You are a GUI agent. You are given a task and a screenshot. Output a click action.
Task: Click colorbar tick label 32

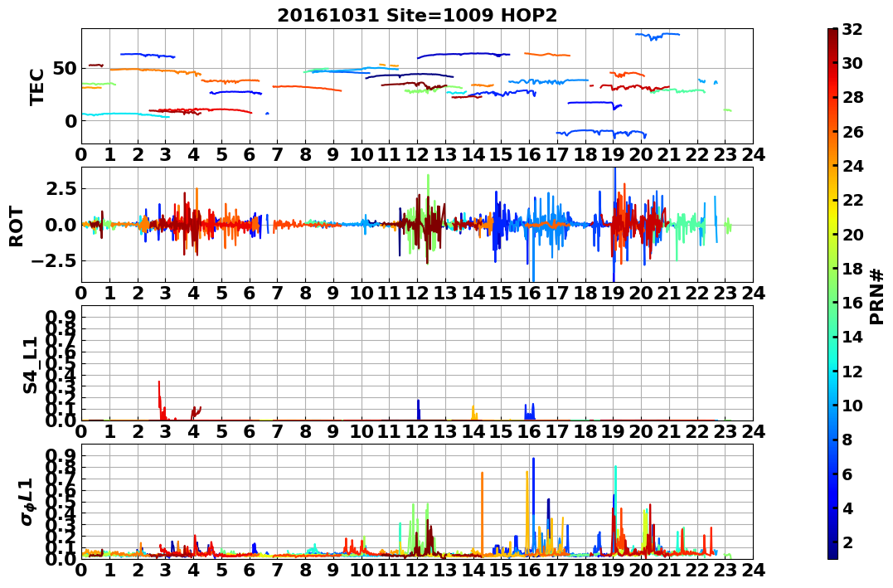[852, 29]
